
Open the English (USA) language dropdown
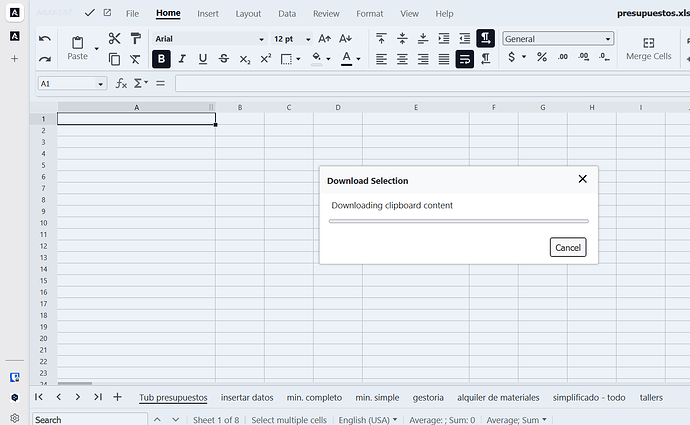(x=368, y=420)
